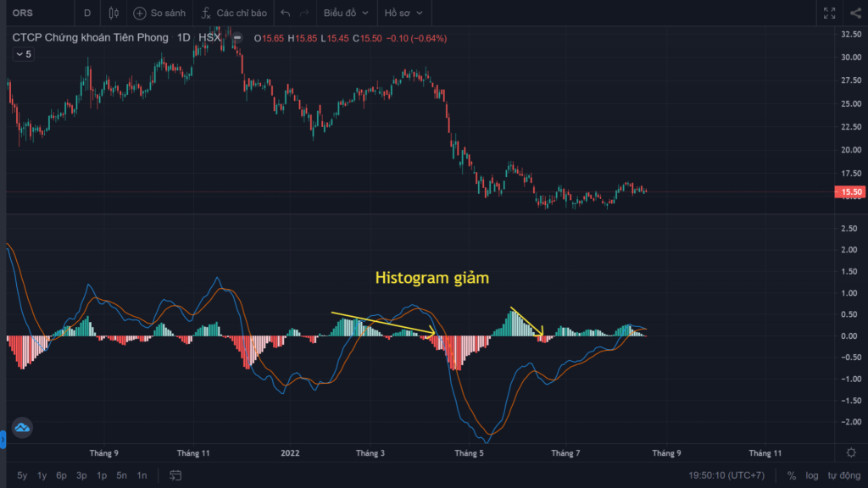The width and height of the screenshot is (868, 488).
Task: Select the 1p time range
Action: (102, 475)
